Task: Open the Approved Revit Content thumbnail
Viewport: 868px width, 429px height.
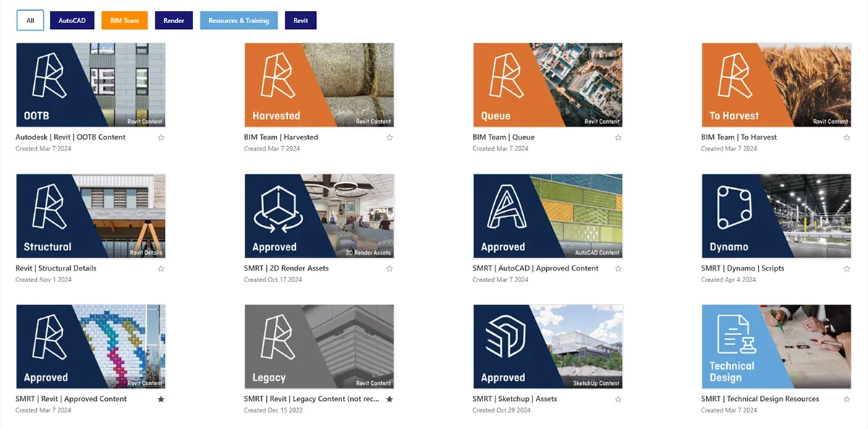Action: (x=90, y=347)
